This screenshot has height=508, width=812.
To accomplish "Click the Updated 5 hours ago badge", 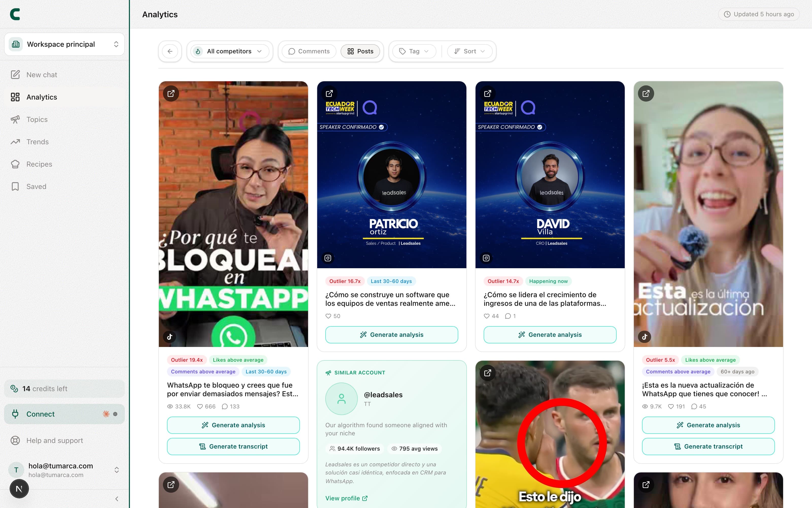I will (x=759, y=14).
